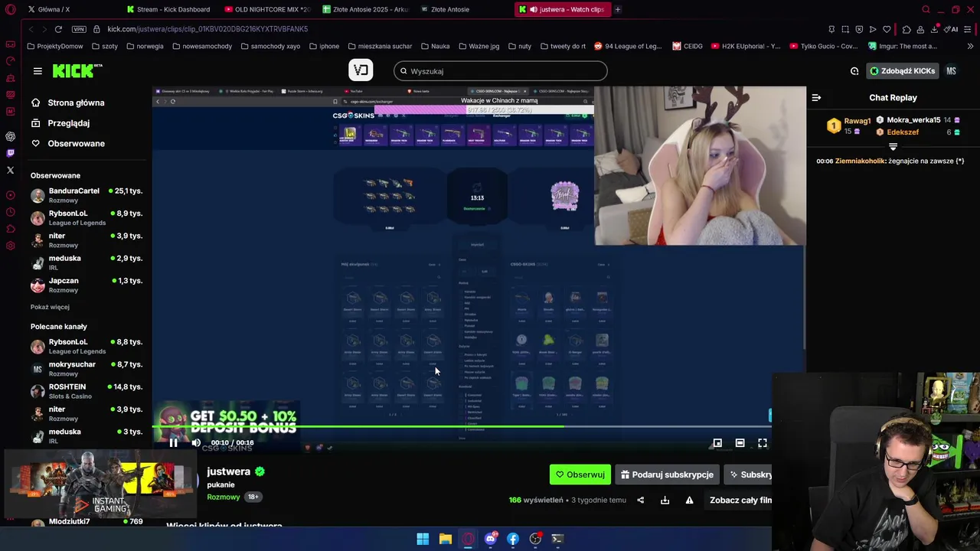Open Twitch in Opera sidebar
The height and width of the screenshot is (551, 980).
tap(10, 154)
